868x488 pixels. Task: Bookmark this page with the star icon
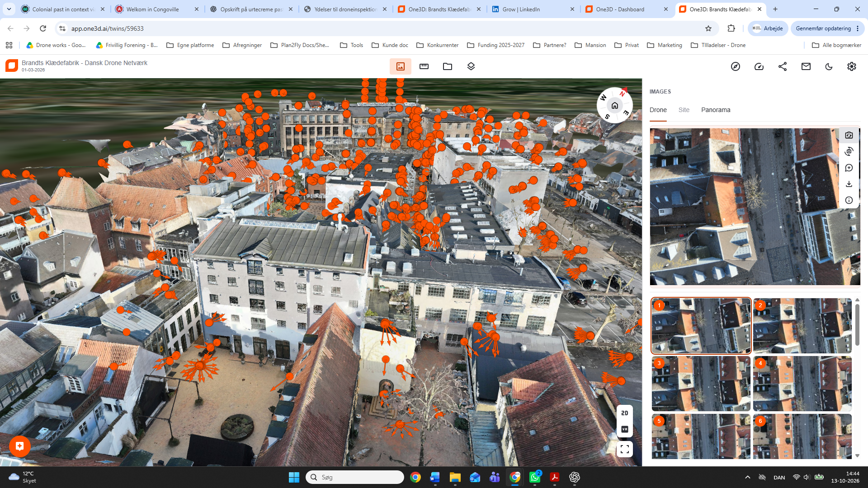point(708,28)
